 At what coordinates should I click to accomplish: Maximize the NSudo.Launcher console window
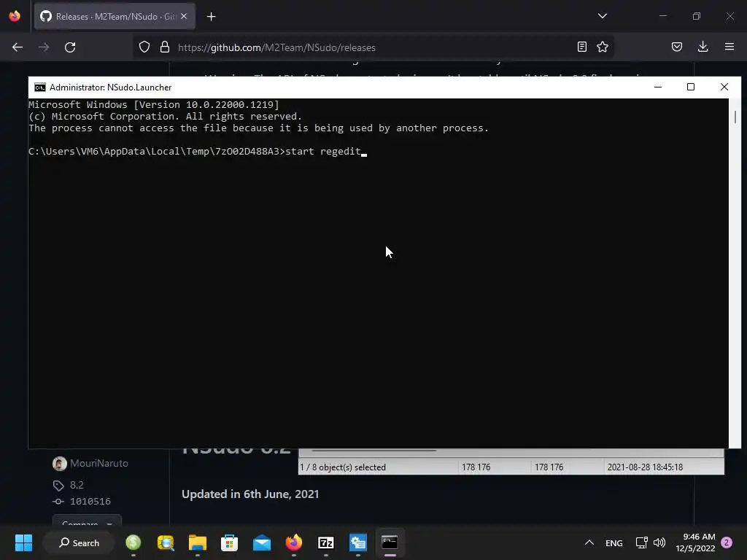point(691,87)
